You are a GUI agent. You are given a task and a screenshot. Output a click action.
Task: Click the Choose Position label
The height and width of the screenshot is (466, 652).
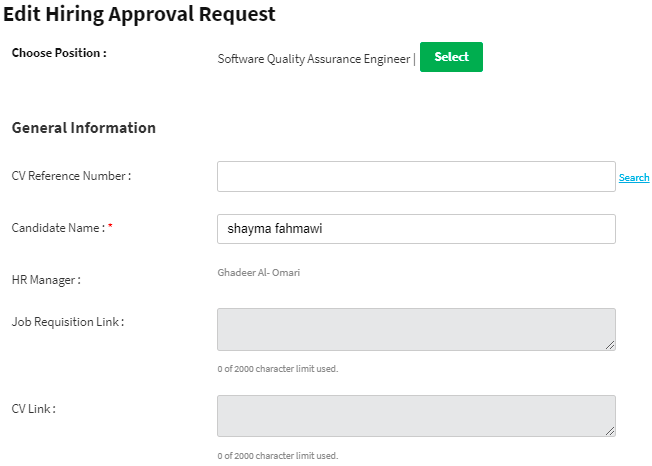(x=59, y=53)
